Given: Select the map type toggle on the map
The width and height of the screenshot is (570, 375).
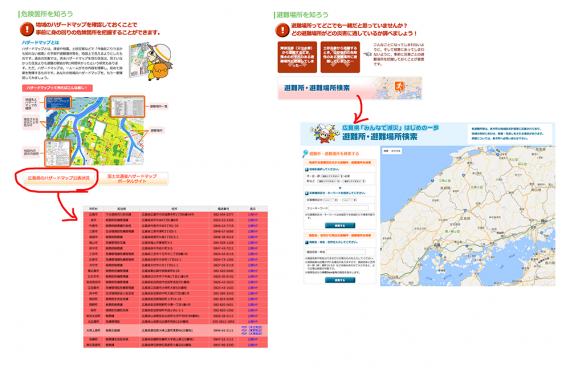Looking at the screenshot, I should click(x=392, y=150).
